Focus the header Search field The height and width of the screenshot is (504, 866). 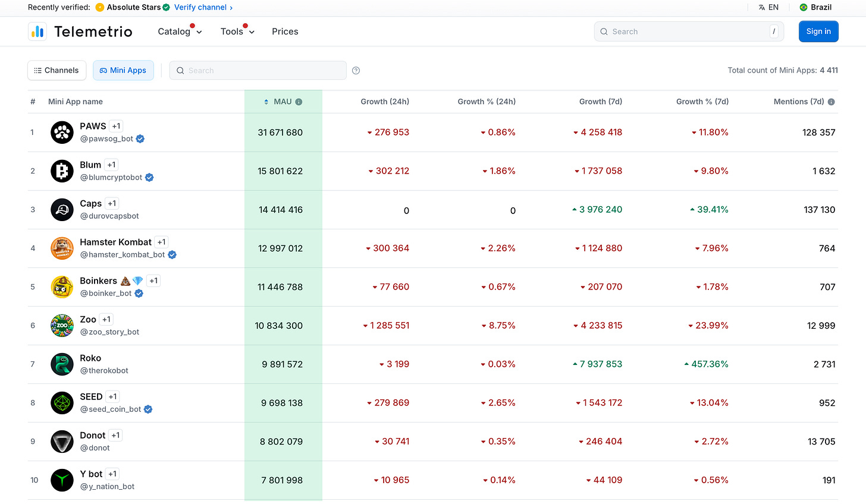[x=689, y=31]
